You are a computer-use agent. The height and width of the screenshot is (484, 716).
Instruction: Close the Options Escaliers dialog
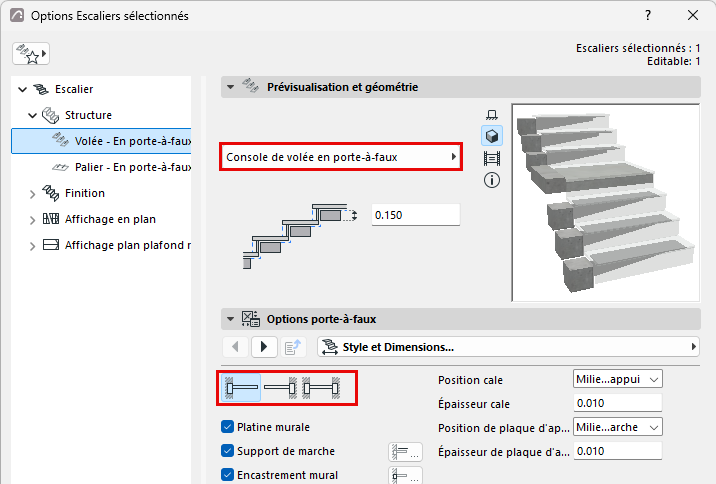coord(693,16)
